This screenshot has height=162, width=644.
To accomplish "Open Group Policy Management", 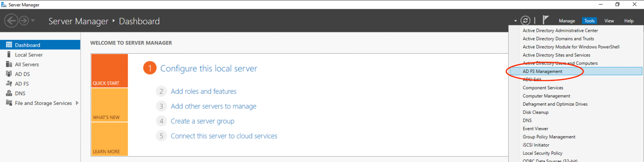I will [x=549, y=137].
